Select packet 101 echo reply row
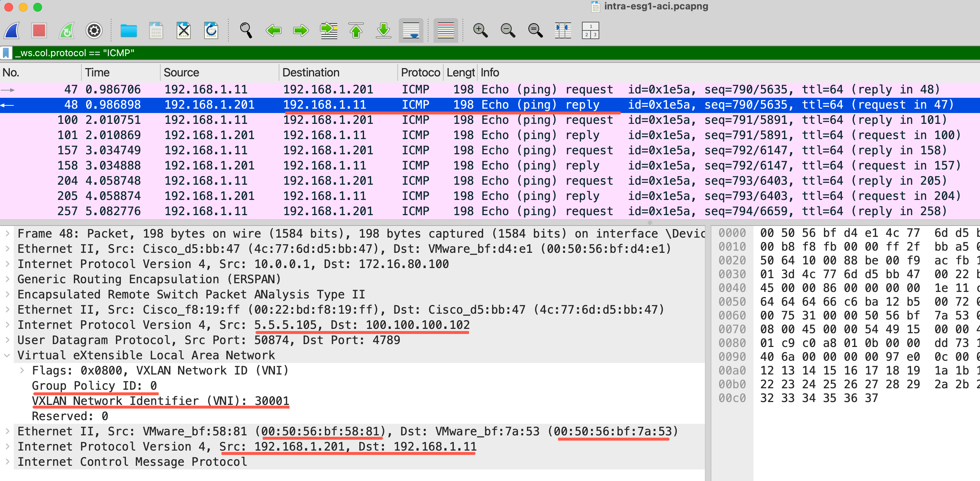The height and width of the screenshot is (481, 980). (490, 135)
